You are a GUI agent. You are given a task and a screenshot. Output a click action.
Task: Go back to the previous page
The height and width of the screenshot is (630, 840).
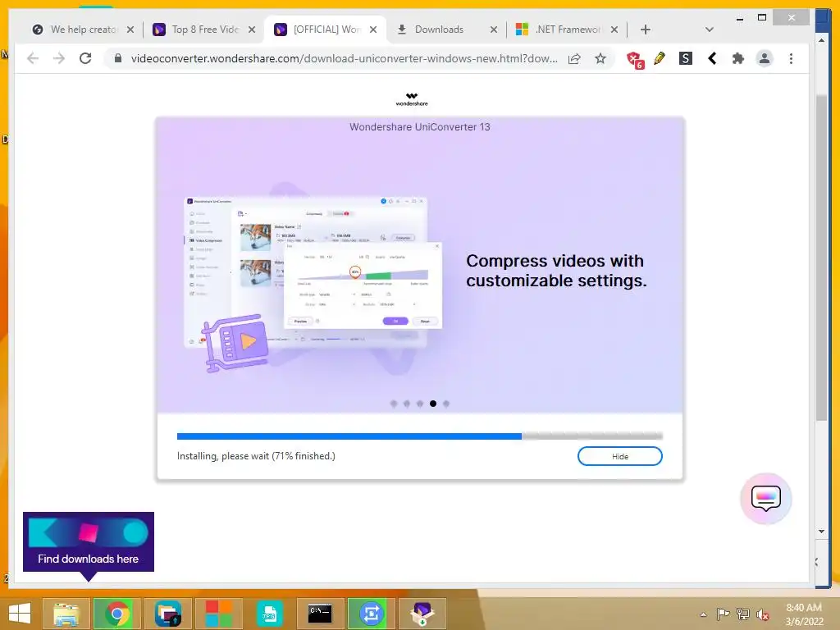tap(33, 58)
